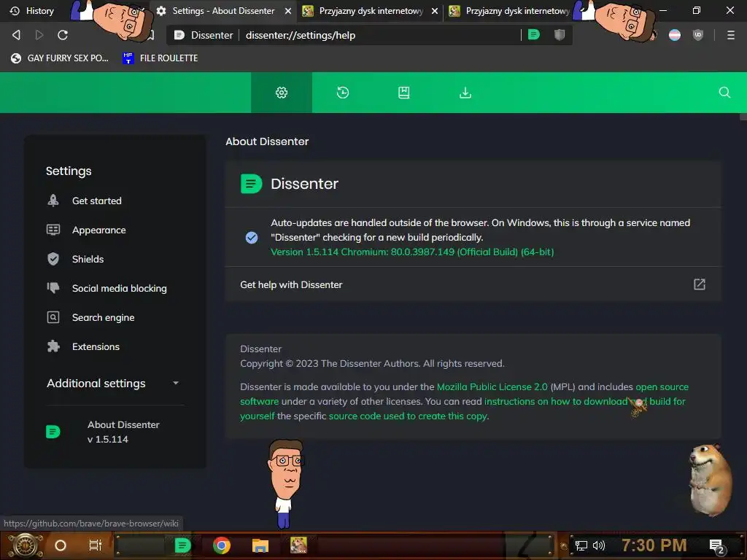Image resolution: width=747 pixels, height=560 pixels.
Task: Open history from the green toolbar
Action: pyautogui.click(x=343, y=93)
